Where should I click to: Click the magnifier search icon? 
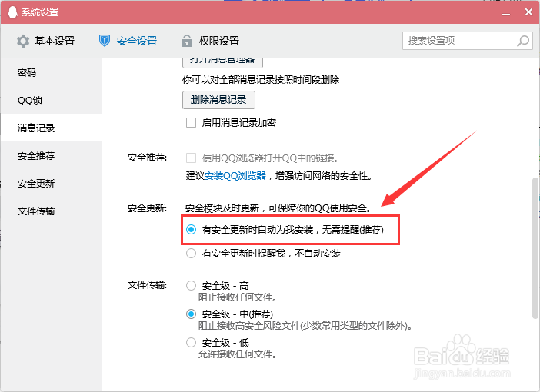coord(523,41)
